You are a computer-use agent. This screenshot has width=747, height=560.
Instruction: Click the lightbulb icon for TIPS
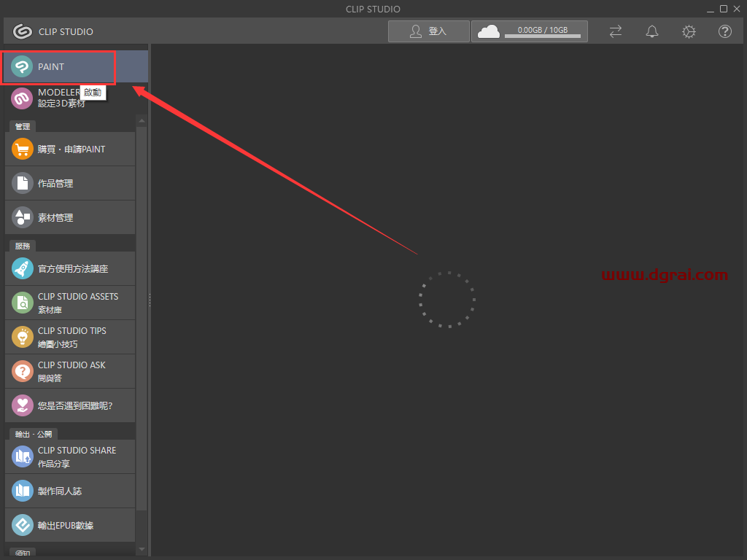(23, 337)
